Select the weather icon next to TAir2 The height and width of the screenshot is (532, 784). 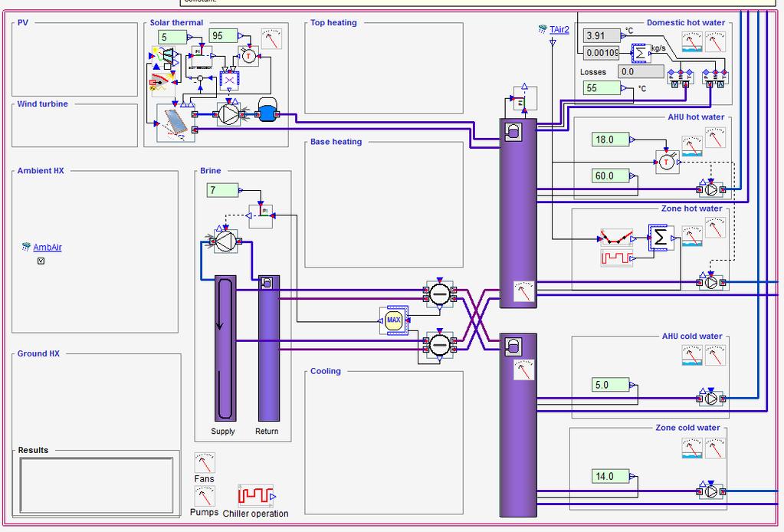tap(543, 29)
